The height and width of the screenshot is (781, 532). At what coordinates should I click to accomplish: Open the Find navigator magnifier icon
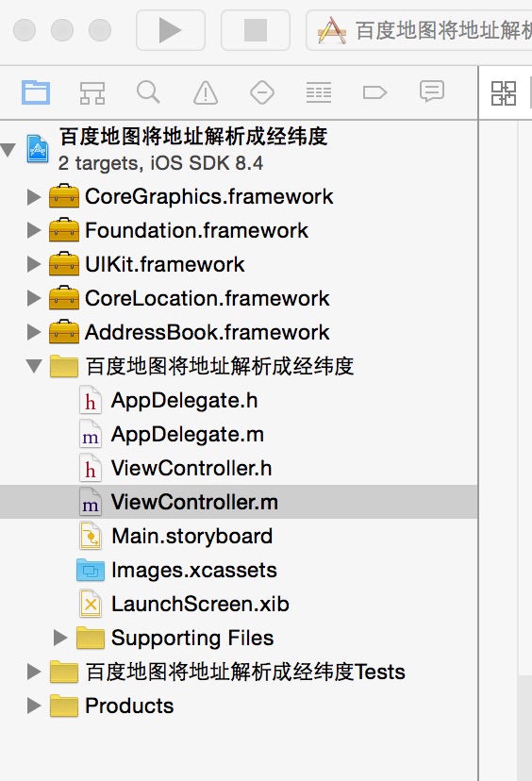(148, 92)
